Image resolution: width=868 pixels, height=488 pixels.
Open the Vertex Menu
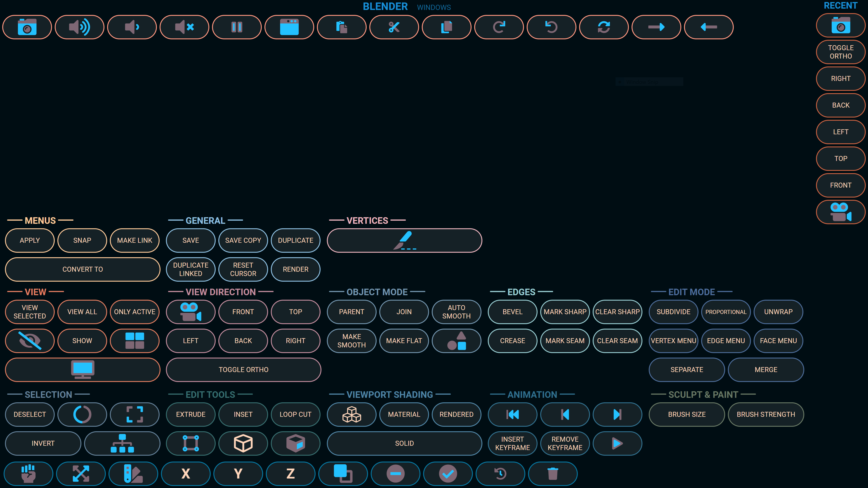pyautogui.click(x=673, y=341)
